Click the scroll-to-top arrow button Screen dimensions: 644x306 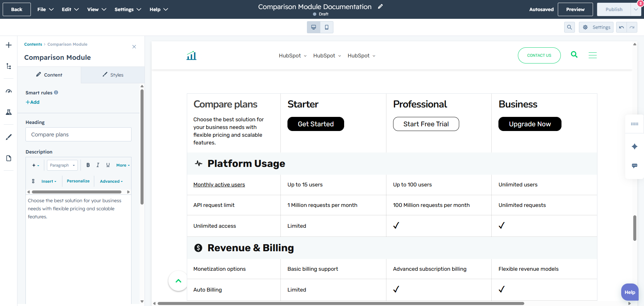pos(178,281)
